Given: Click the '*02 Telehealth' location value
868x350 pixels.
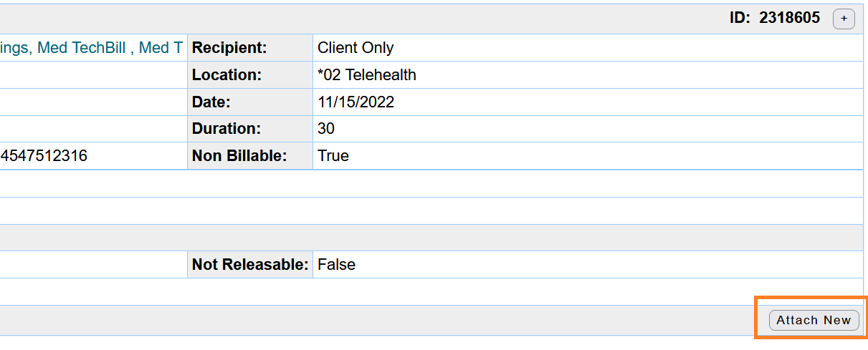Looking at the screenshot, I should coord(367,75).
